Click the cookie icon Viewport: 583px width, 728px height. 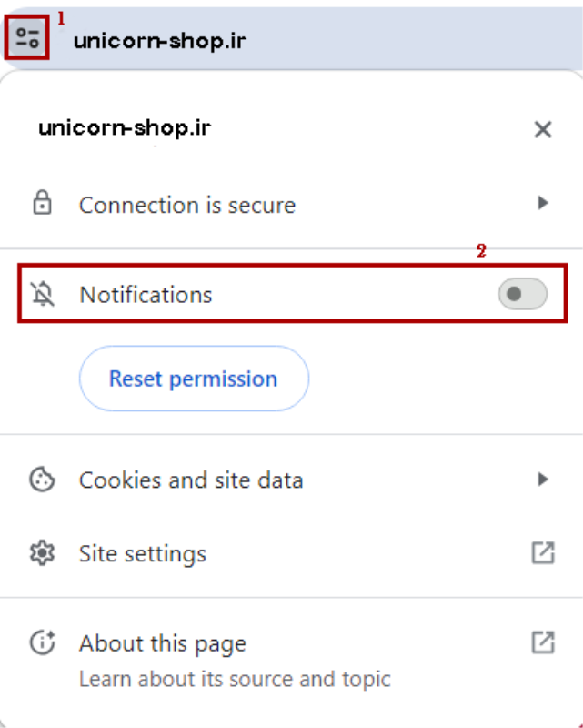(42, 480)
